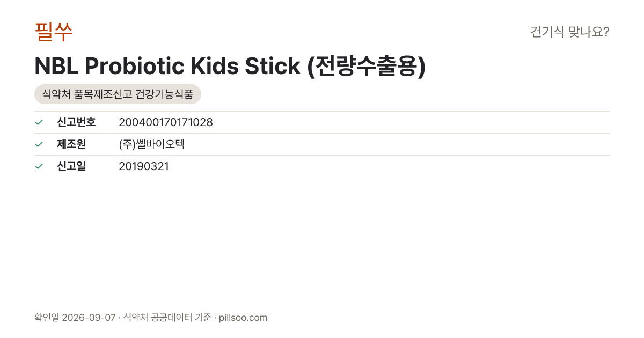Screen dimensions: 644x338
Task: Click the checkmark icon next to 신고번호
Action: pos(39,122)
